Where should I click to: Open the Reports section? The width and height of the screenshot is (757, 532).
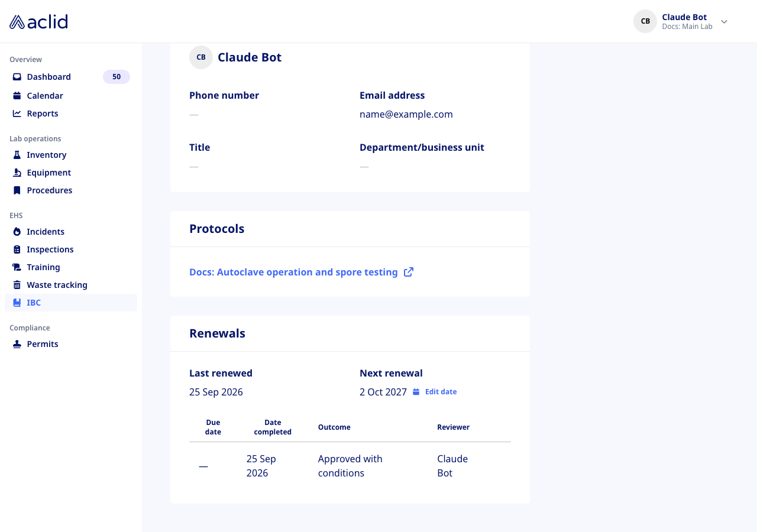click(71, 113)
